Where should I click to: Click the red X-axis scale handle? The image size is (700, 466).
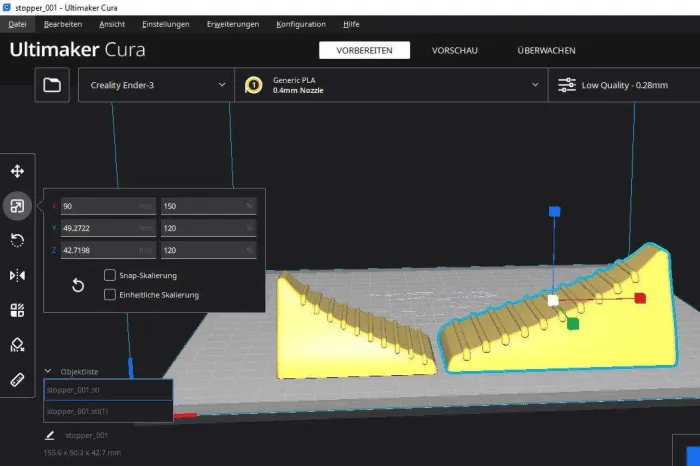pyautogui.click(x=640, y=298)
